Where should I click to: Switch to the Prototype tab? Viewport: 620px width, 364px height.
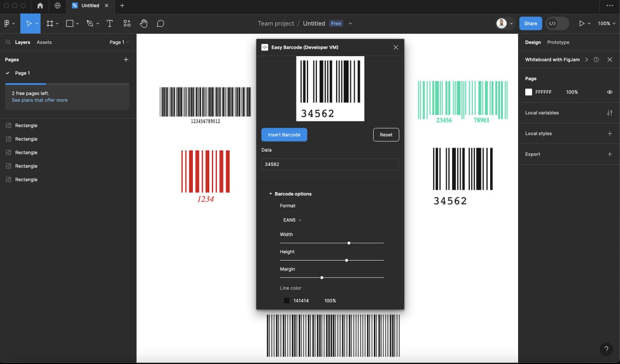point(558,42)
